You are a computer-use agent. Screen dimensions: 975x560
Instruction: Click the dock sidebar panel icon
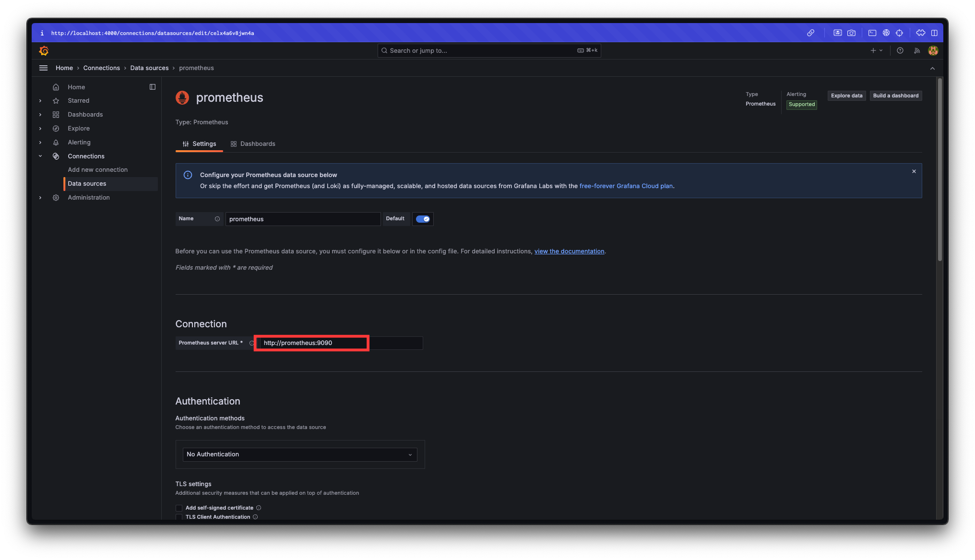pos(153,87)
